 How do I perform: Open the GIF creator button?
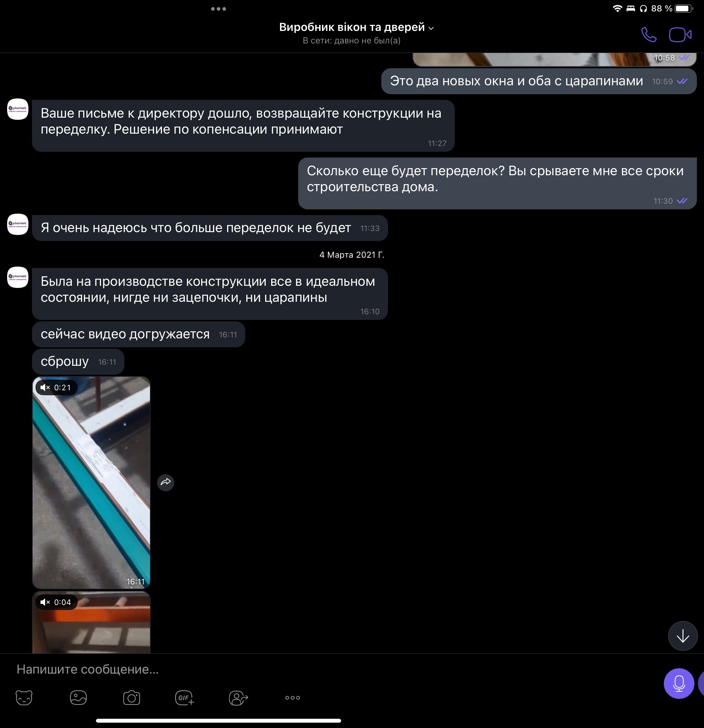click(184, 697)
